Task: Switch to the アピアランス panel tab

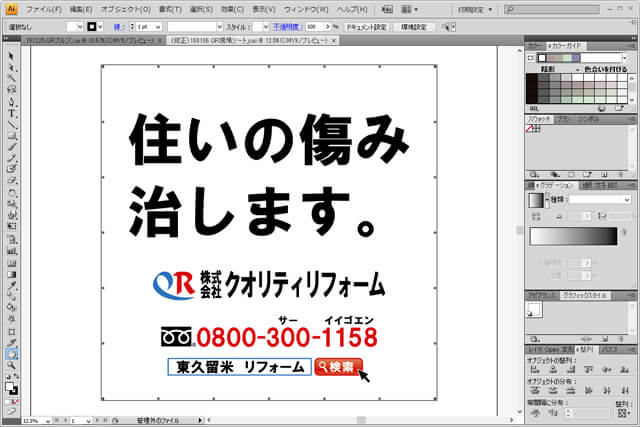Action: tap(542, 295)
